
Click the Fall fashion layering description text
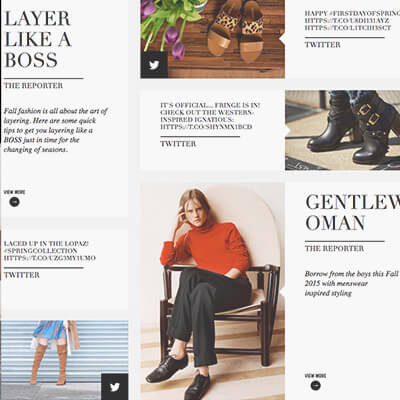[56, 130]
